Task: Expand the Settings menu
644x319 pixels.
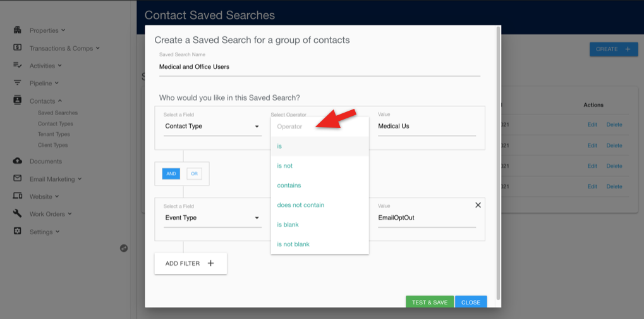Action: 58,231
